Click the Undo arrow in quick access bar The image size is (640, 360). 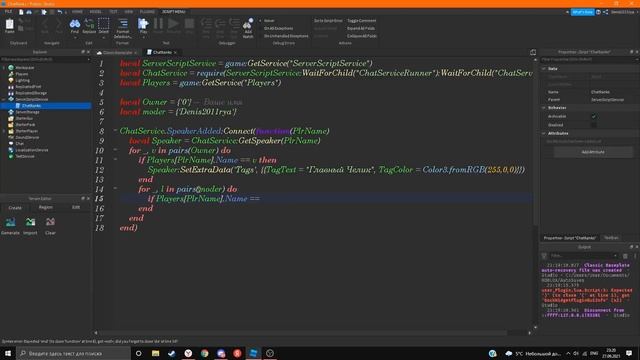(x=60, y=12)
